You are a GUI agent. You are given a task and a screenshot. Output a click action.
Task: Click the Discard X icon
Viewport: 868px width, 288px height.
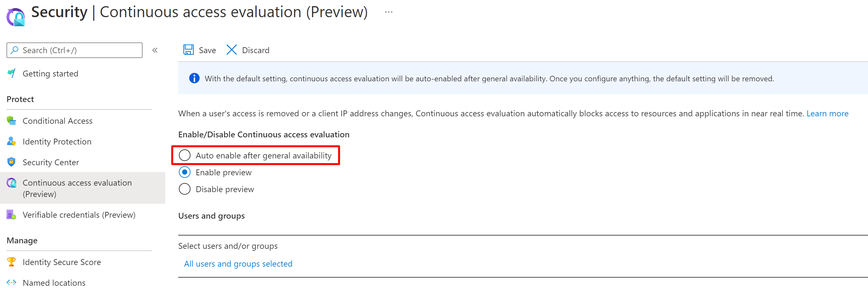click(231, 50)
